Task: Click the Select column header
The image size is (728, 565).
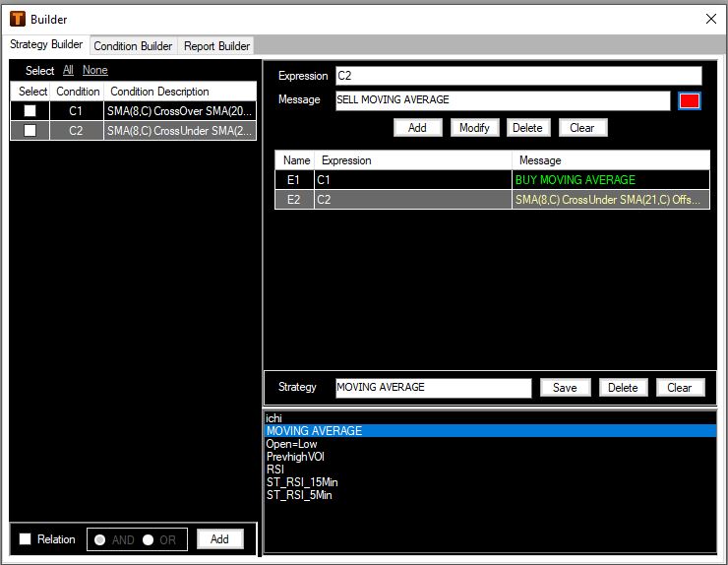Action: point(30,92)
